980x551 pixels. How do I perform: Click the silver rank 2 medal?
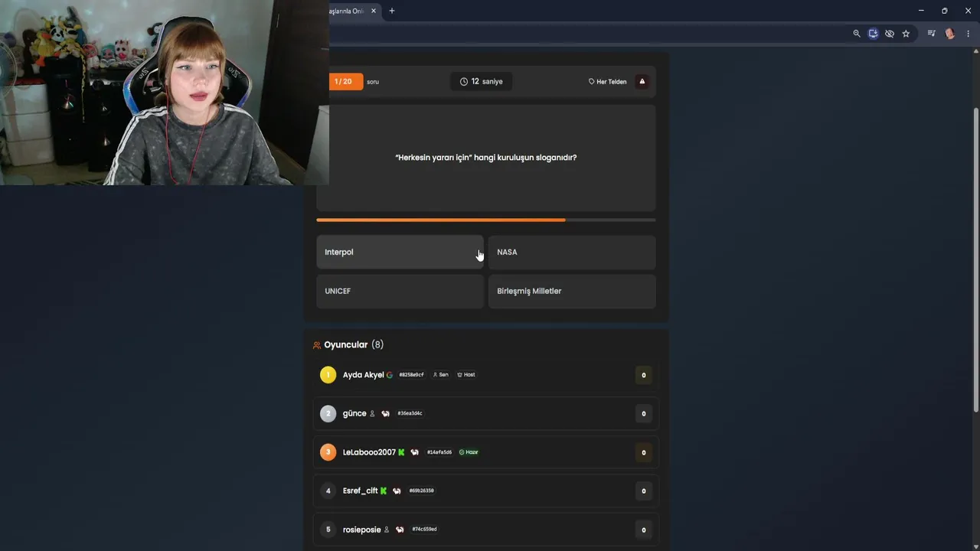click(x=328, y=413)
